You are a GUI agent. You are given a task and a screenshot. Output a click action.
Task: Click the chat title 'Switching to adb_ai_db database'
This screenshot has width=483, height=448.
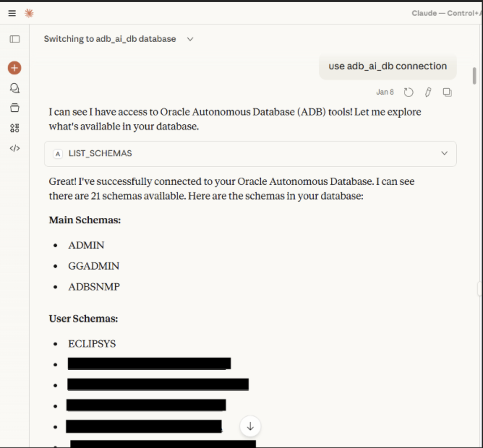pos(110,39)
